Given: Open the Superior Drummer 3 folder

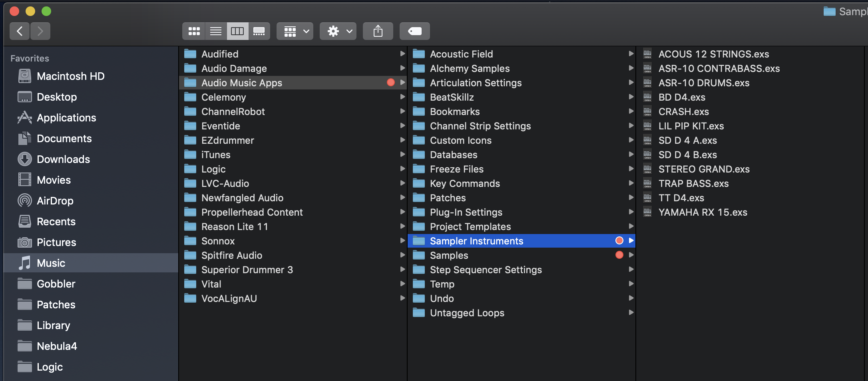Looking at the screenshot, I should [x=247, y=270].
